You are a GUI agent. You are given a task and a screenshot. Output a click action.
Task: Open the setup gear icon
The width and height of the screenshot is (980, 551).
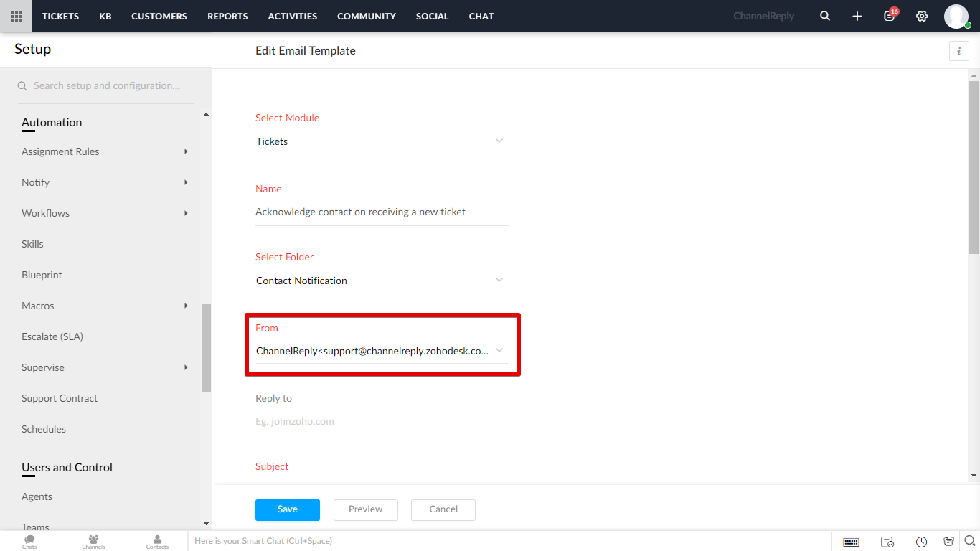[922, 16]
